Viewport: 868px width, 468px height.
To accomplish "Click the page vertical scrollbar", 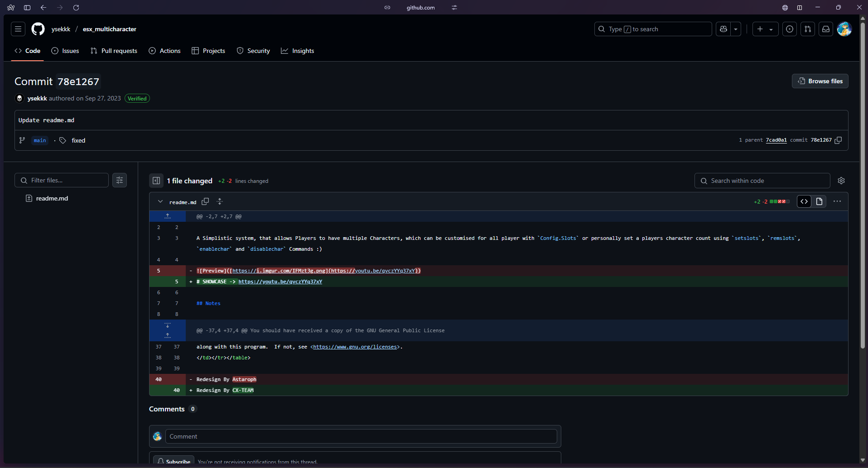I will [x=863, y=181].
